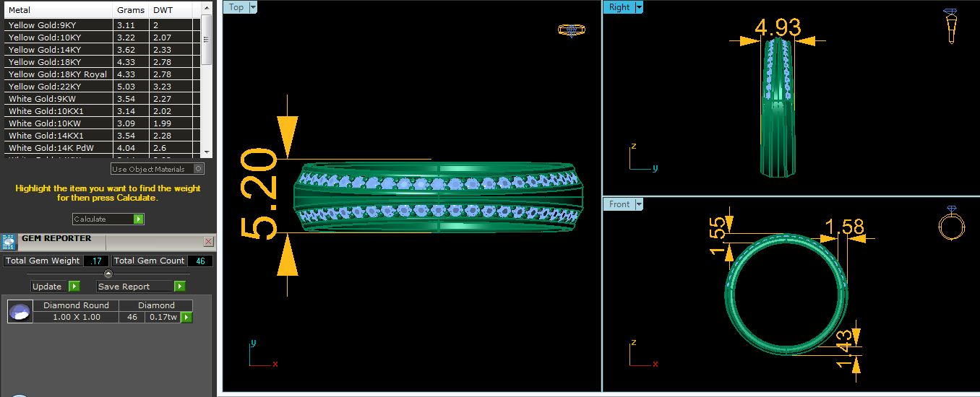Click the 3.23 DWT value cell
The image size is (980, 397).
[171, 87]
